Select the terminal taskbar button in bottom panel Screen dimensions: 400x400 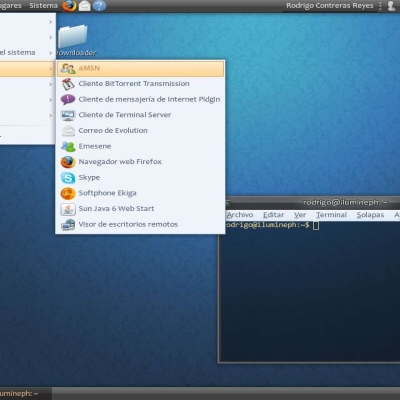[x=25, y=394]
